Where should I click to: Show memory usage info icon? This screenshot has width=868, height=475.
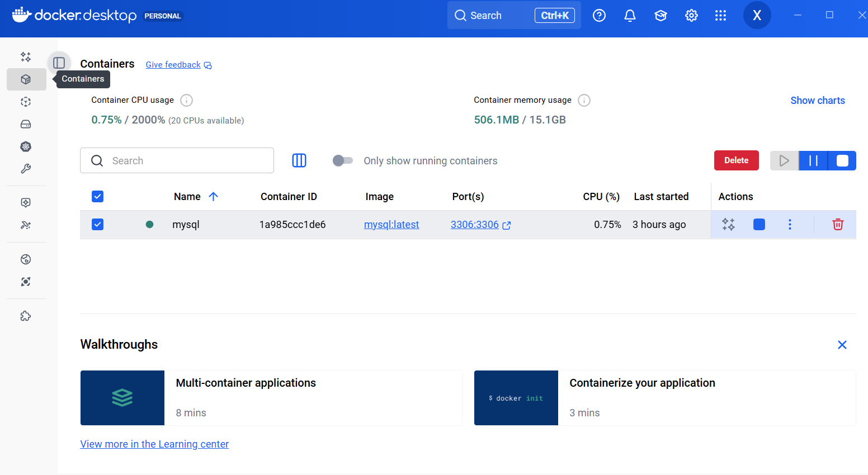click(x=584, y=100)
